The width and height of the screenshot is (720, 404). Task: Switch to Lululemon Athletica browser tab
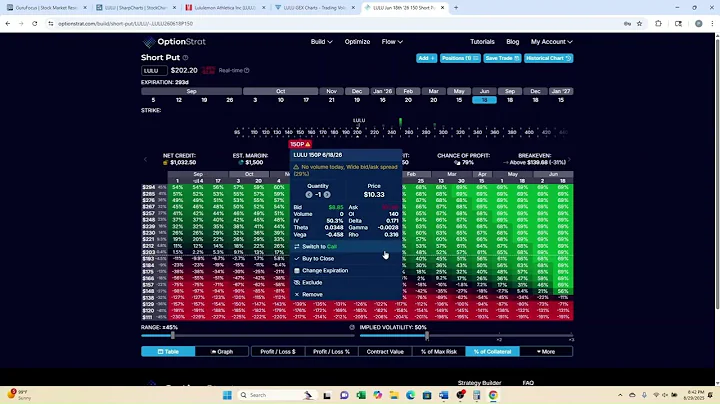tap(225, 8)
